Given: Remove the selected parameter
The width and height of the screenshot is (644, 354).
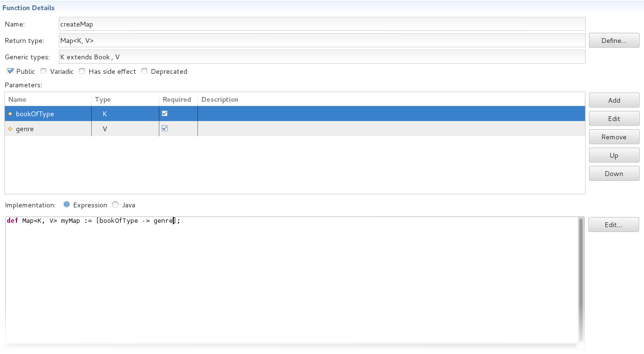Looking at the screenshot, I should (x=614, y=137).
